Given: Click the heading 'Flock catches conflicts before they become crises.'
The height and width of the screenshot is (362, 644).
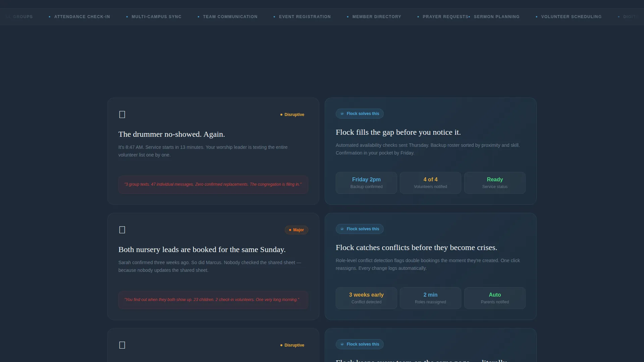Looking at the screenshot, I should point(416,247).
